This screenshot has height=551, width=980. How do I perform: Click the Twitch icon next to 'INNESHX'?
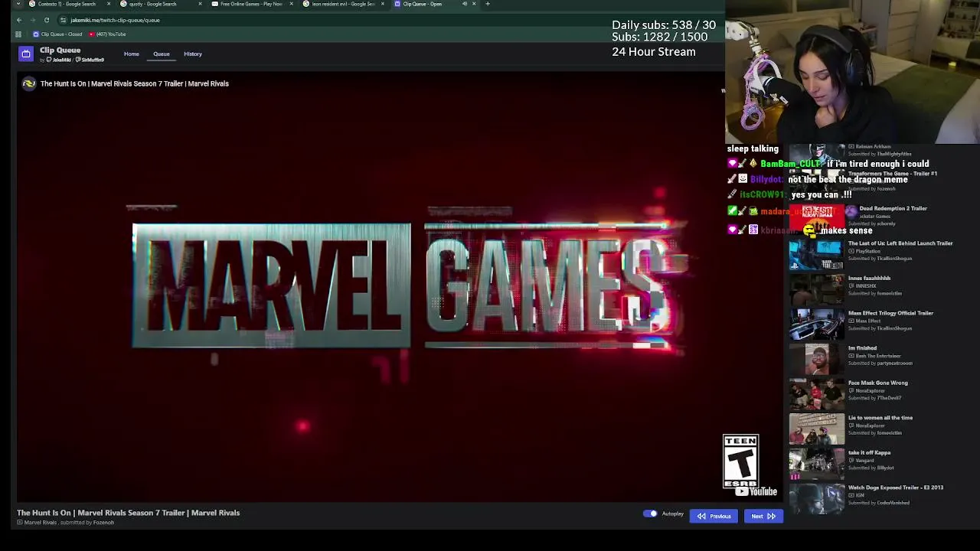point(851,286)
